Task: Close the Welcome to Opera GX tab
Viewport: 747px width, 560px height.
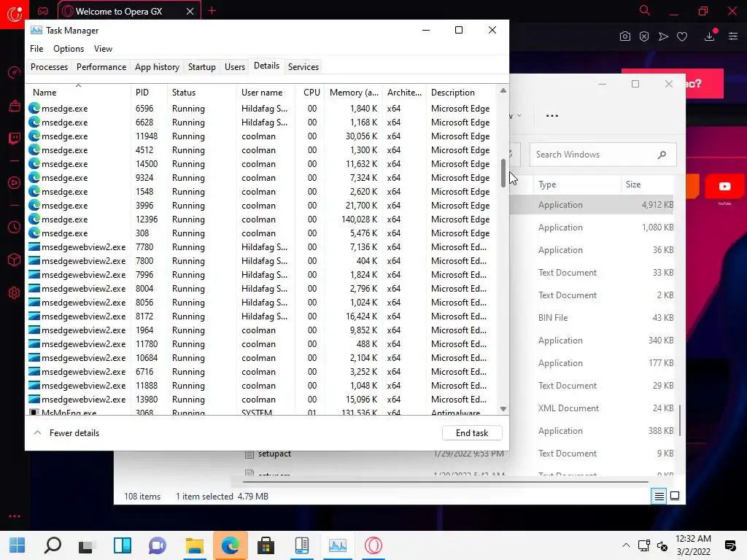Action: tap(190, 11)
